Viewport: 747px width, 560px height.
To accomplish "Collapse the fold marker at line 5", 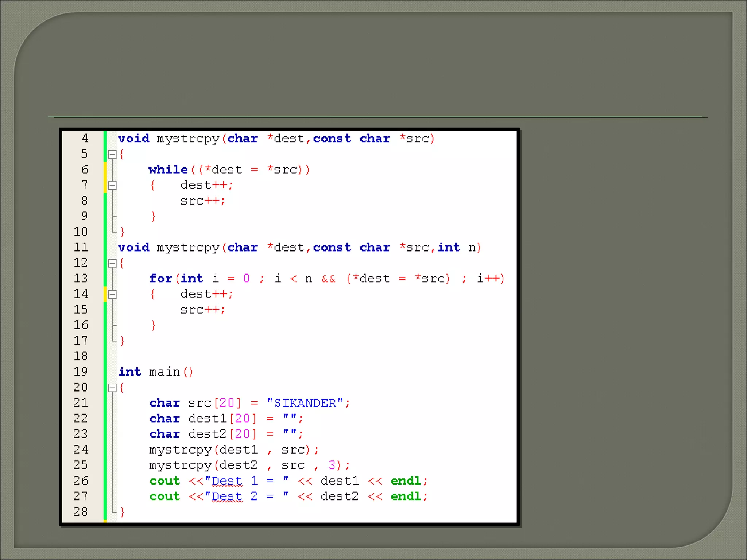I will [112, 154].
